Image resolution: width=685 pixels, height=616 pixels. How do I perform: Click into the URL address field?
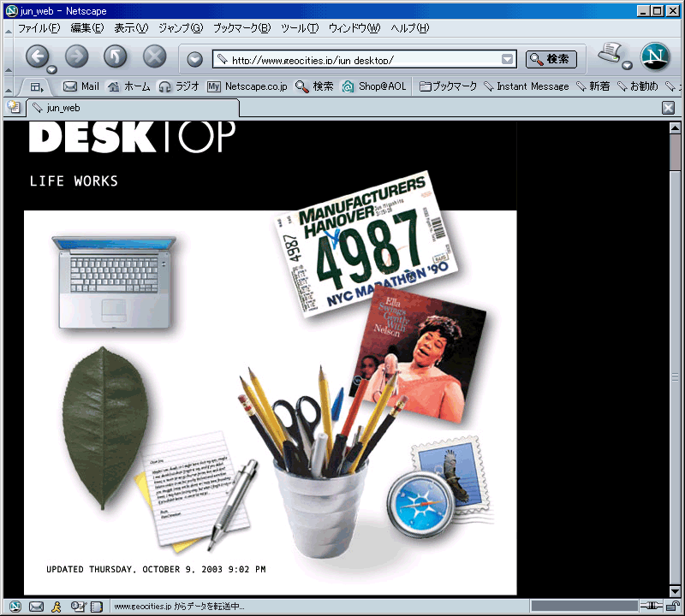(x=365, y=59)
